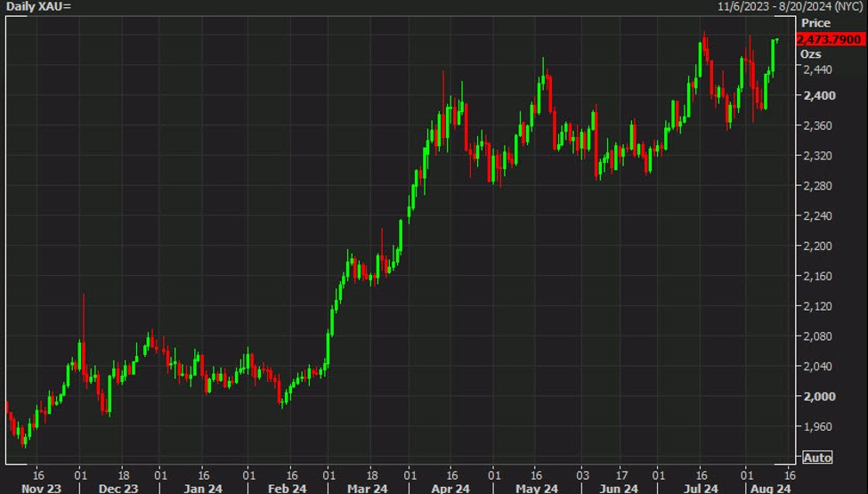Click the 2,160 price axis label
The width and height of the screenshot is (868, 494).
819,276
